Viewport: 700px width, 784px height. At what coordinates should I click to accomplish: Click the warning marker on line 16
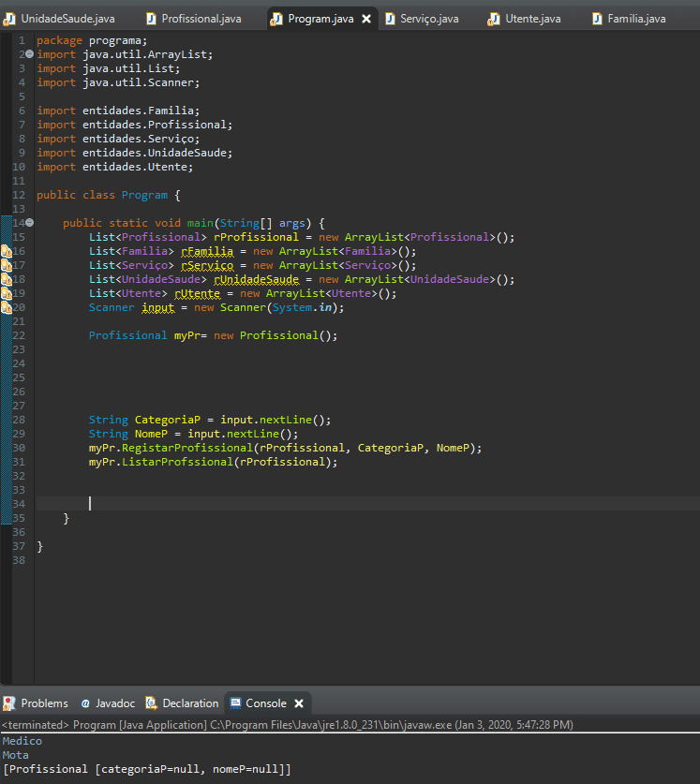point(6,251)
